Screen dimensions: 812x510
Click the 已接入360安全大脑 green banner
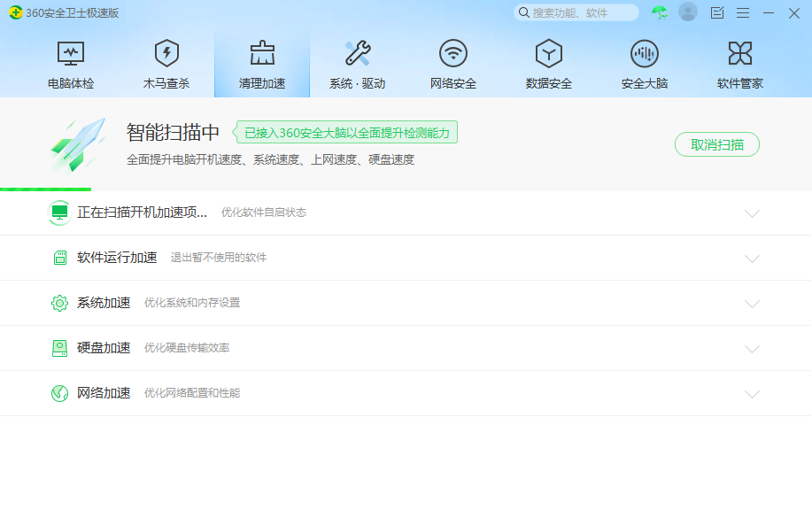pyautogui.click(x=345, y=133)
